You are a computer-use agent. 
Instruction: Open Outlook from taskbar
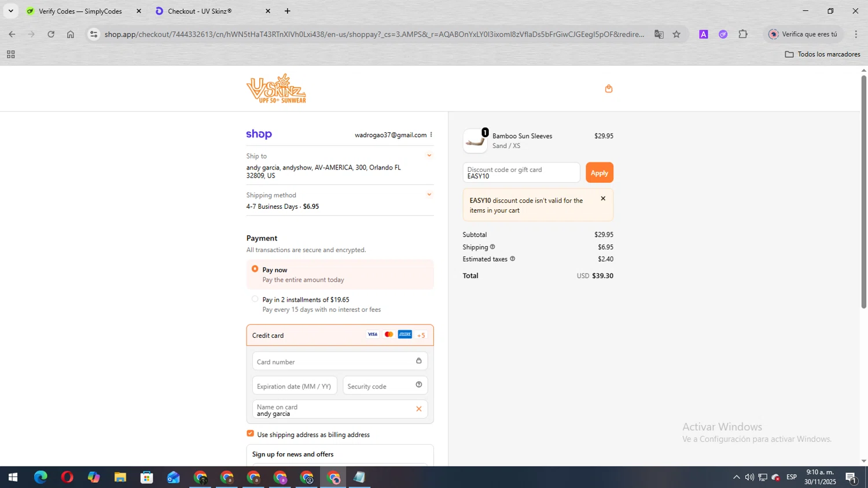[173, 477]
